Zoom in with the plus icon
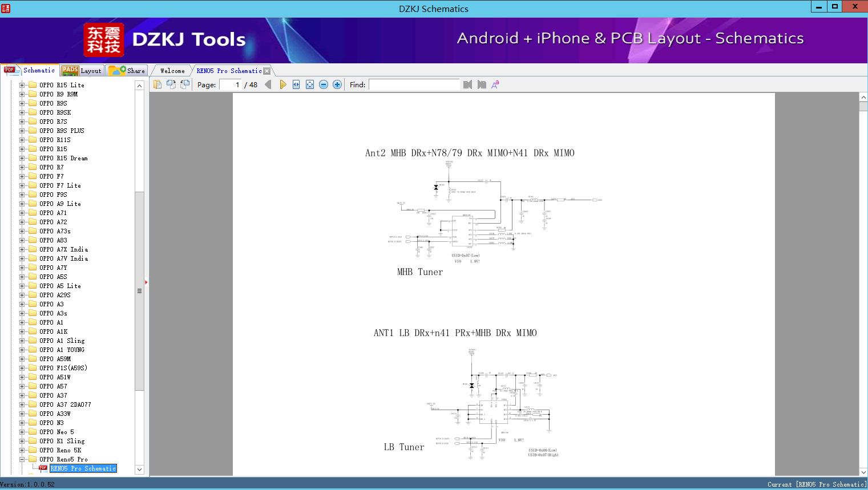The height and width of the screenshot is (490, 868). pyautogui.click(x=337, y=84)
